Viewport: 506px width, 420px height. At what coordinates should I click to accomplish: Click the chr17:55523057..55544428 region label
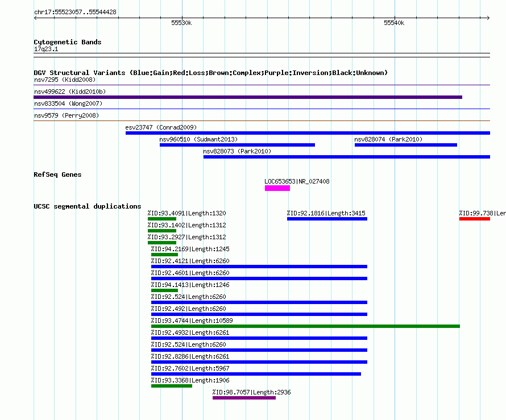[75, 12]
